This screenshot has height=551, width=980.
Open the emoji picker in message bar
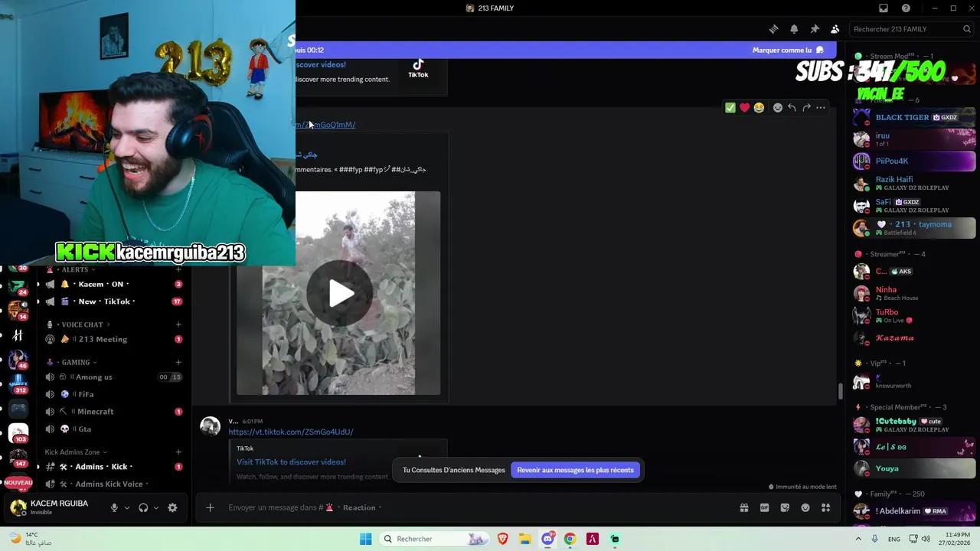click(x=805, y=507)
